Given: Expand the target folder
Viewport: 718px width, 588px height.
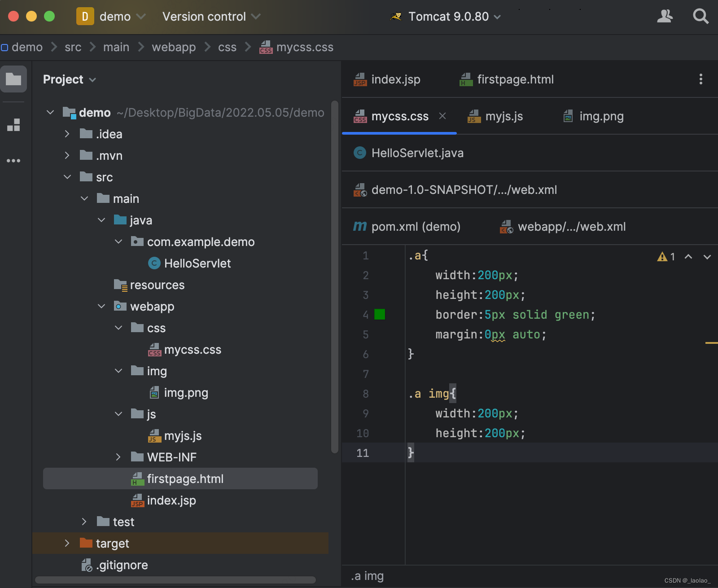Looking at the screenshot, I should click(67, 543).
